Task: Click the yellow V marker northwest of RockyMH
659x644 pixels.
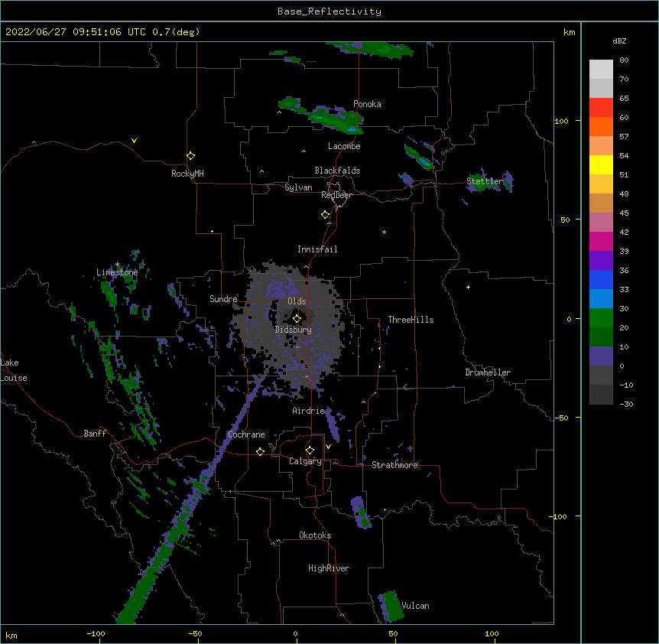Action: point(134,141)
